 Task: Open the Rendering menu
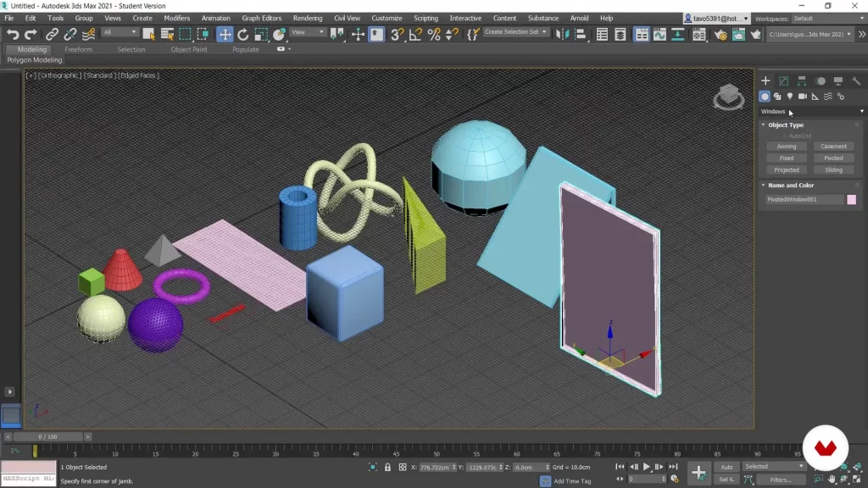point(307,19)
